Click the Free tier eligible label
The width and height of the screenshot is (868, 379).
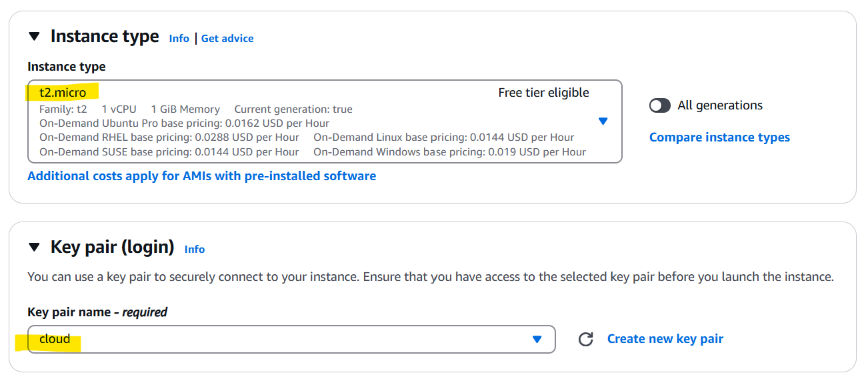point(543,93)
